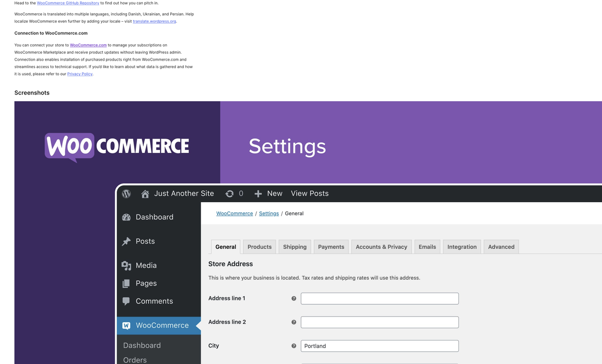This screenshot has width=602, height=364.
Task: Click the Comments speech bubble icon
Action: [x=126, y=301]
